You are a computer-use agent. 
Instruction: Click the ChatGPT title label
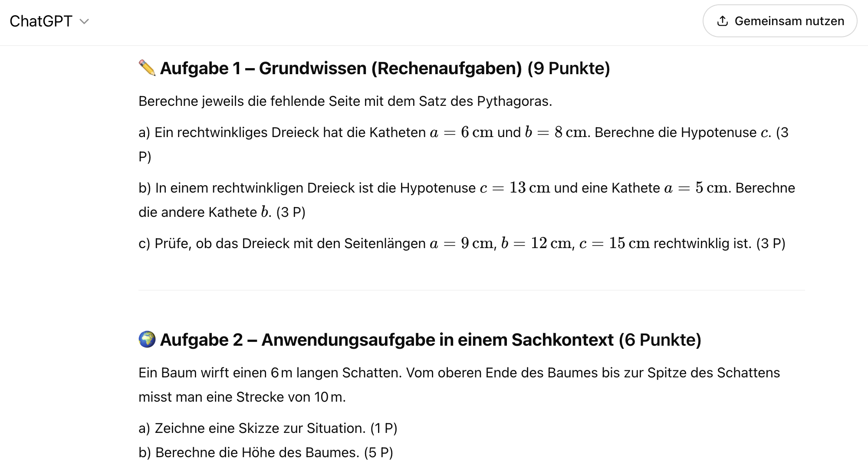(x=41, y=21)
